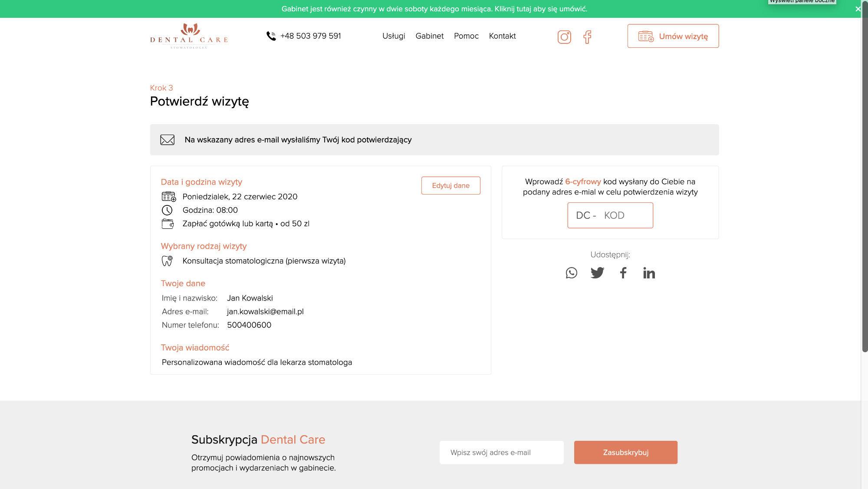
Task: Open the Facebook icon in header
Action: click(588, 37)
